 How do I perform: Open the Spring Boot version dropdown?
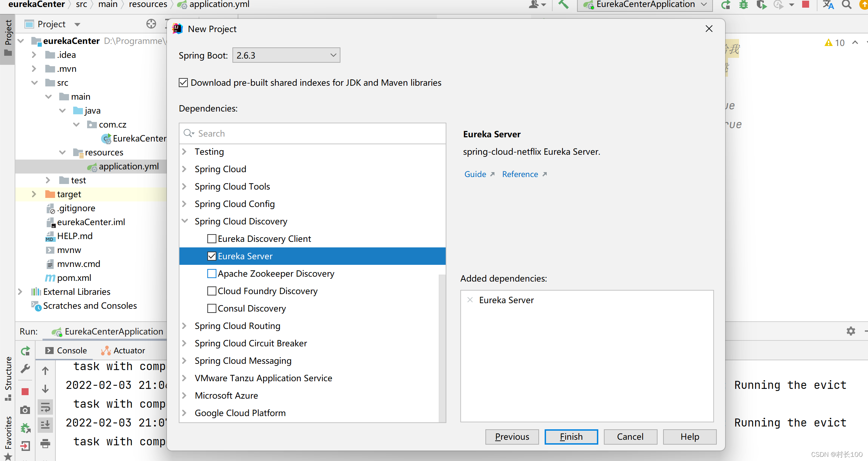coord(286,55)
